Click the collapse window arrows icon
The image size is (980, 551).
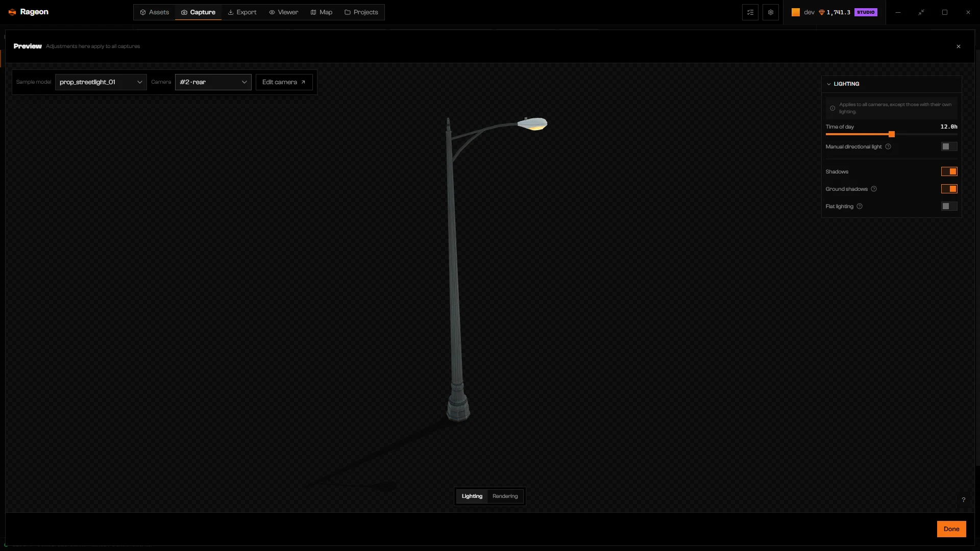coord(921,12)
